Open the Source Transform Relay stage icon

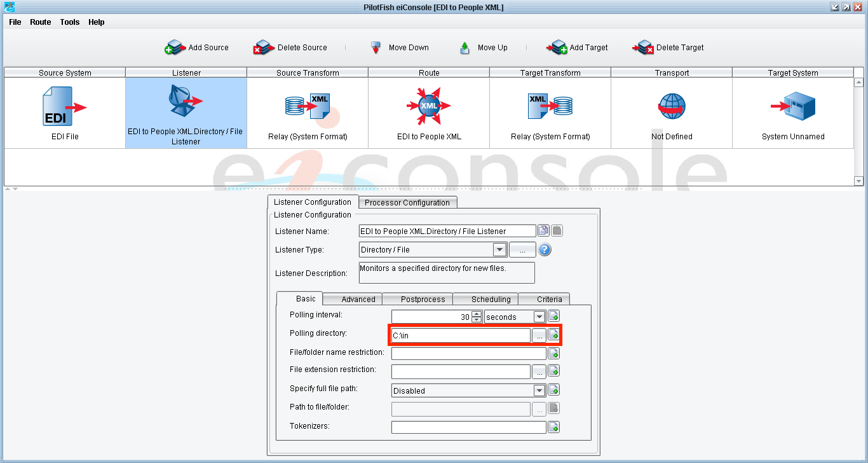(x=308, y=106)
